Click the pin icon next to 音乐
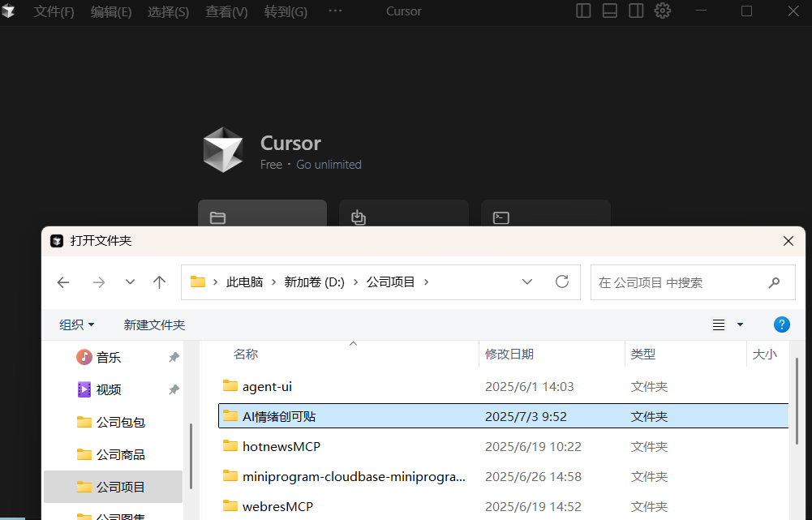812x520 pixels. tap(174, 357)
